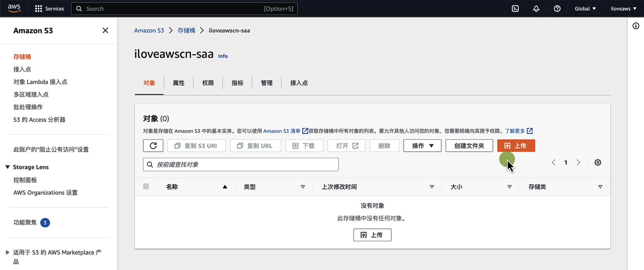Go to previous page of objects
Viewport: 644px width, 270px height.
(554, 163)
